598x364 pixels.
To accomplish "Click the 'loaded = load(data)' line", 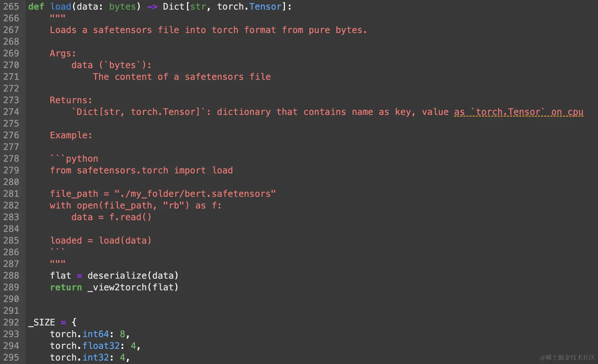I will [x=101, y=240].
